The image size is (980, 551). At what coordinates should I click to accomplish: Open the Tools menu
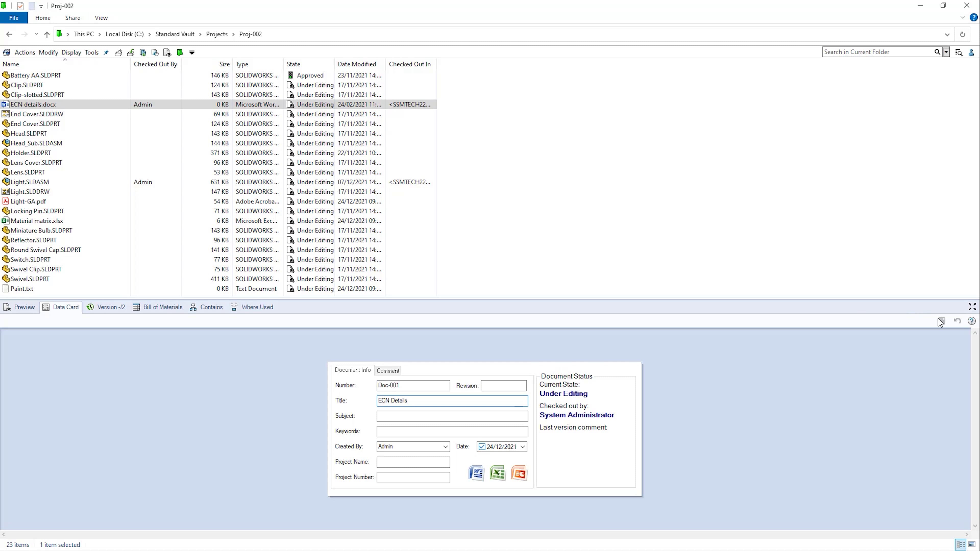91,53
